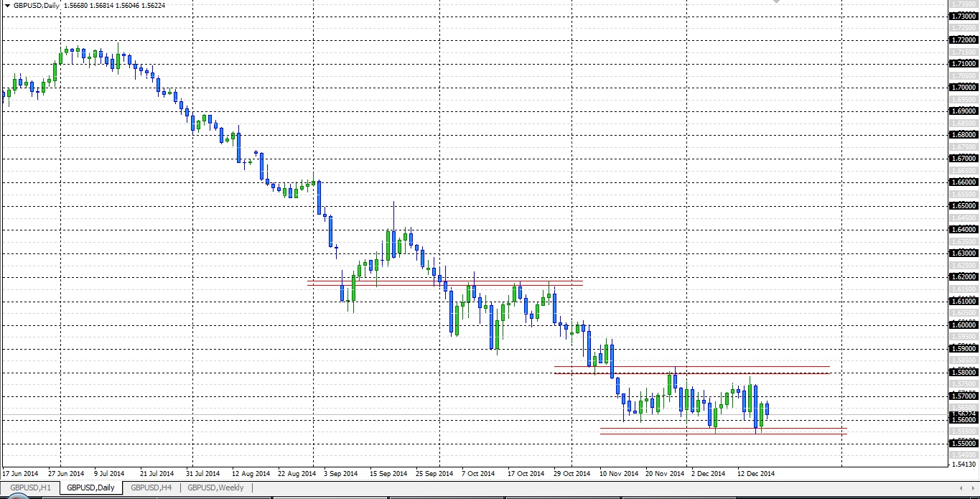Click the 1.56224 current price label

tap(963, 414)
